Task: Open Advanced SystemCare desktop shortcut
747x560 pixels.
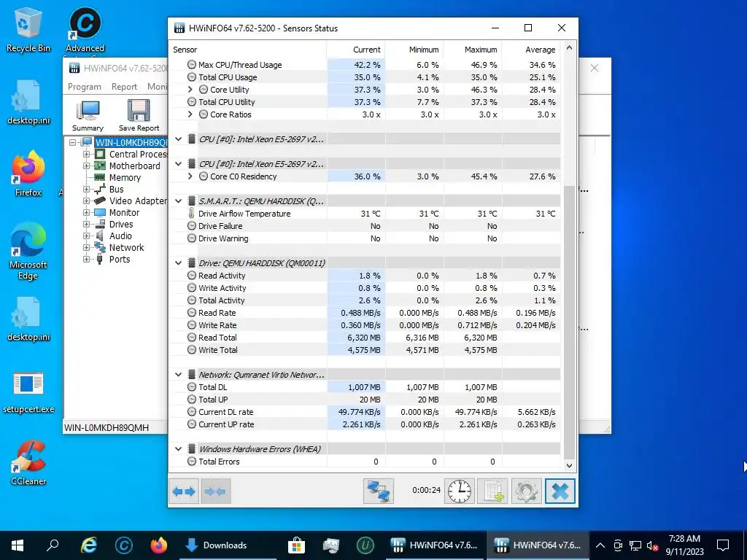Action: pyautogui.click(x=85, y=29)
